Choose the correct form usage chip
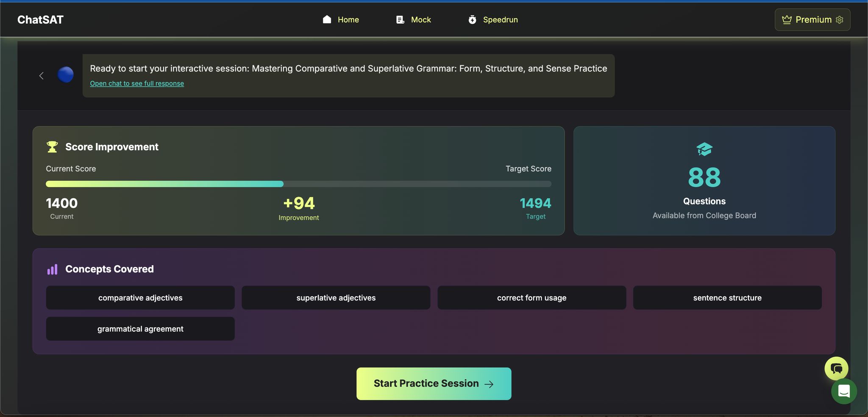868x417 pixels. 531,298
